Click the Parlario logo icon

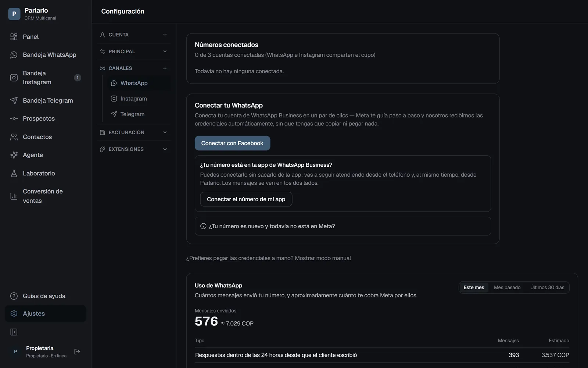[14, 14]
